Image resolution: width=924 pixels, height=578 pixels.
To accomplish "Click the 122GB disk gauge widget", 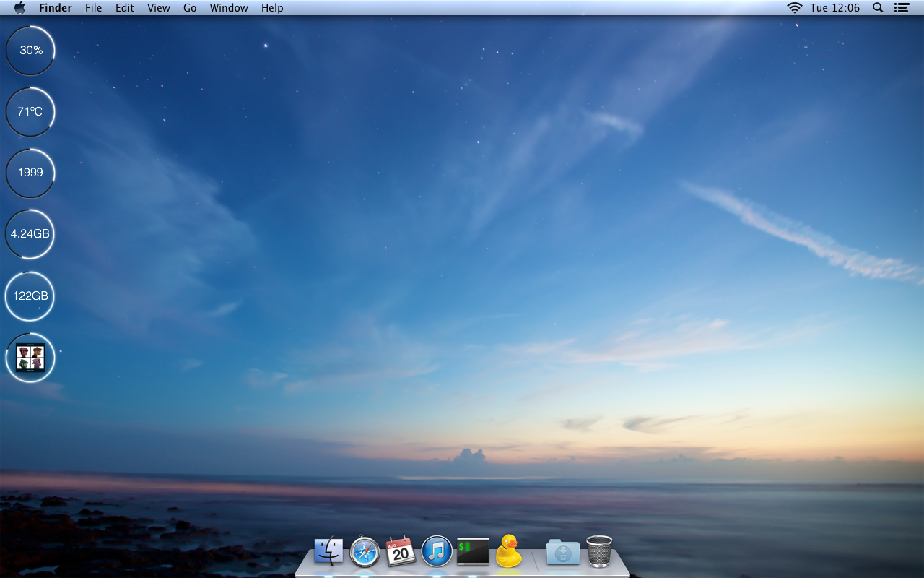I will 30,296.
